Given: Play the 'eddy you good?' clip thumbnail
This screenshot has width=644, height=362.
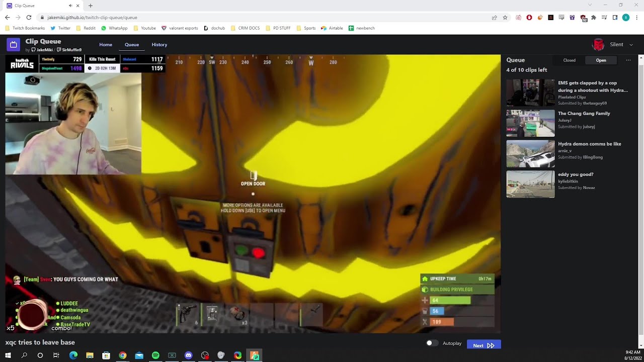Looking at the screenshot, I should (530, 184).
